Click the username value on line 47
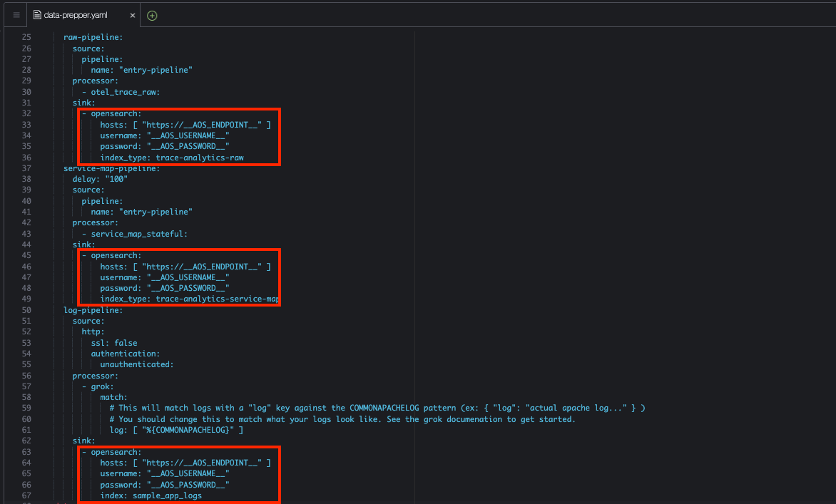836x504 pixels. 188,277
